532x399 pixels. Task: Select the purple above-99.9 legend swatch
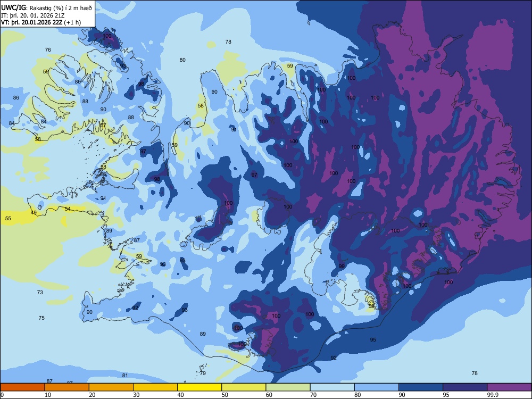pyautogui.click(x=509, y=387)
